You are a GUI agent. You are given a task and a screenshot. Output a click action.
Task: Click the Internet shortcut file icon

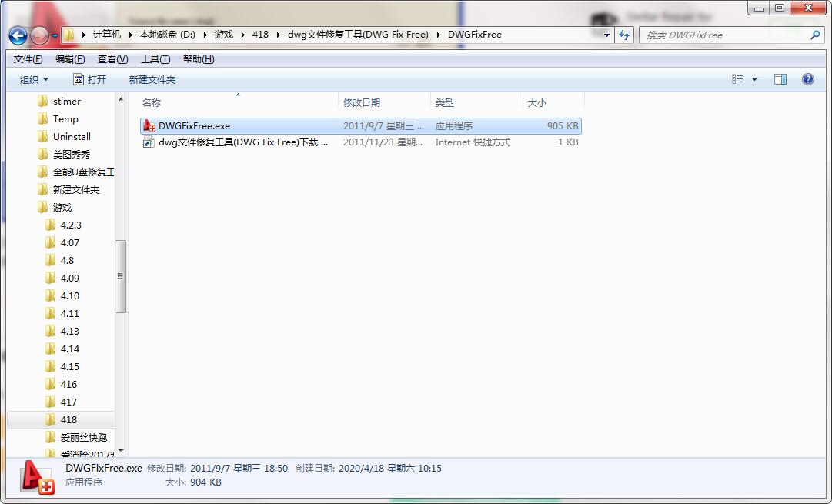(x=149, y=142)
